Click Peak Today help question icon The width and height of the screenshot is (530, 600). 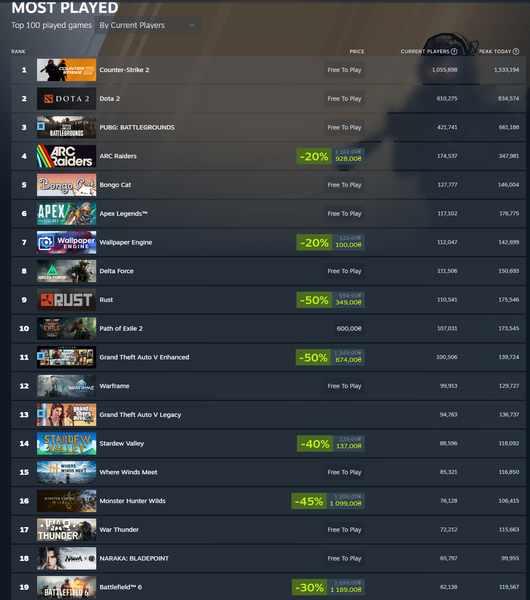(516, 51)
